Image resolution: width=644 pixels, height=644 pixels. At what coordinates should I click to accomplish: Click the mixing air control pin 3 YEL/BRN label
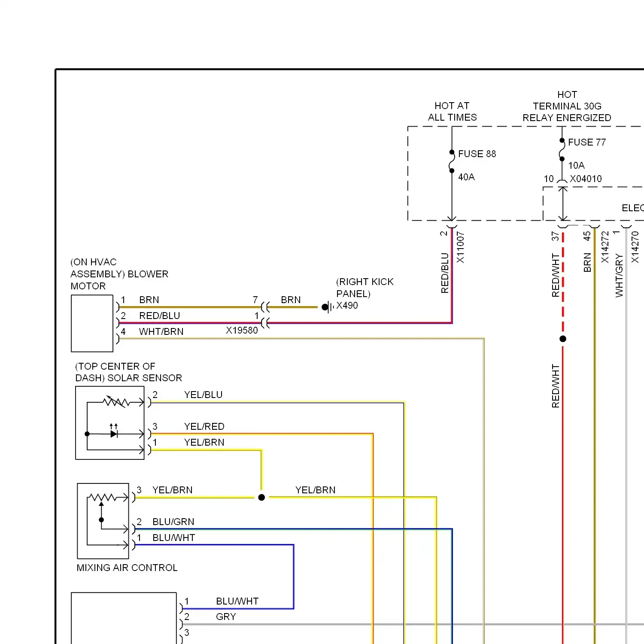pyautogui.click(x=172, y=490)
